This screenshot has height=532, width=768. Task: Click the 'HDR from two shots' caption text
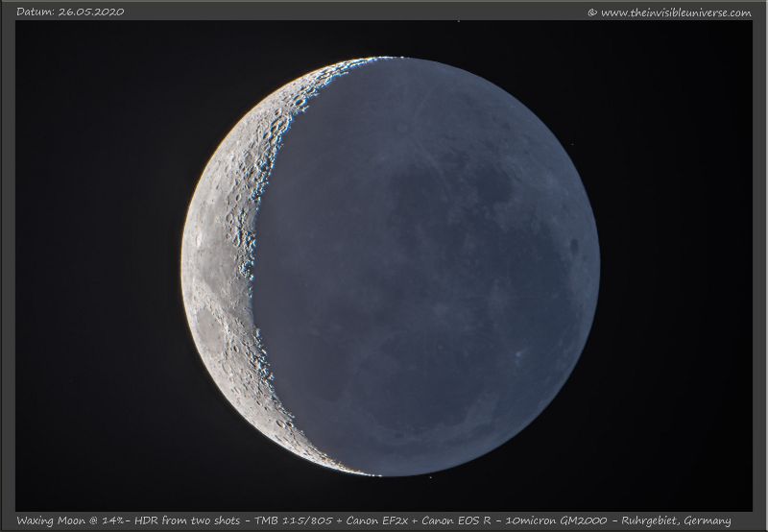point(182,520)
